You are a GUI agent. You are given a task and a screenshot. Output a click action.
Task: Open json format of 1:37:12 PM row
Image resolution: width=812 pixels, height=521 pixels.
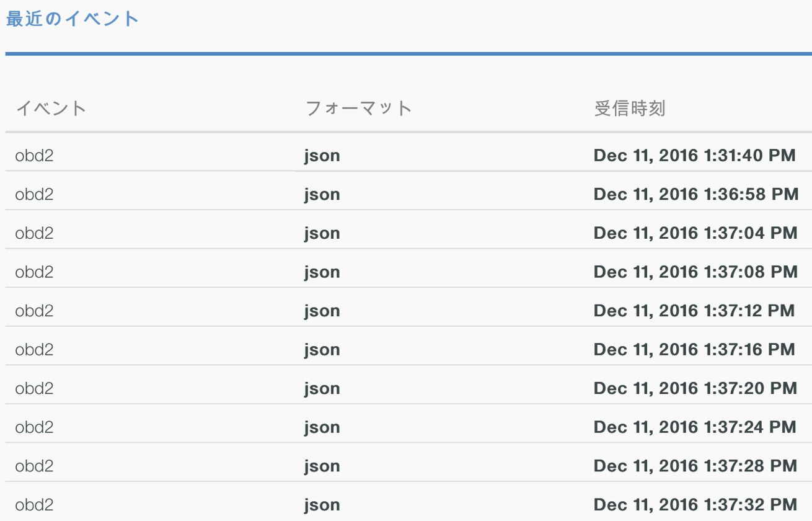tap(322, 312)
